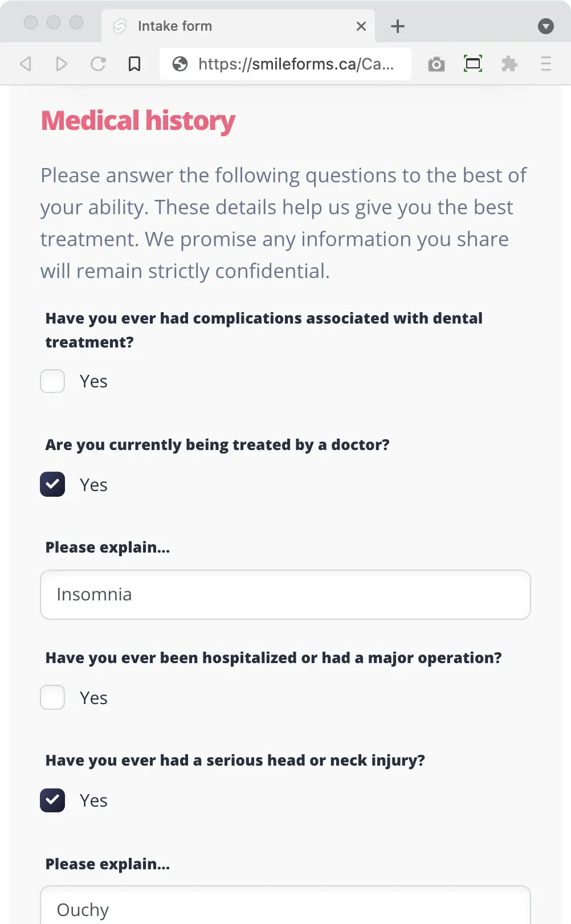Check Yes for hospitalization or major operation
This screenshot has width=571, height=924.
click(52, 697)
